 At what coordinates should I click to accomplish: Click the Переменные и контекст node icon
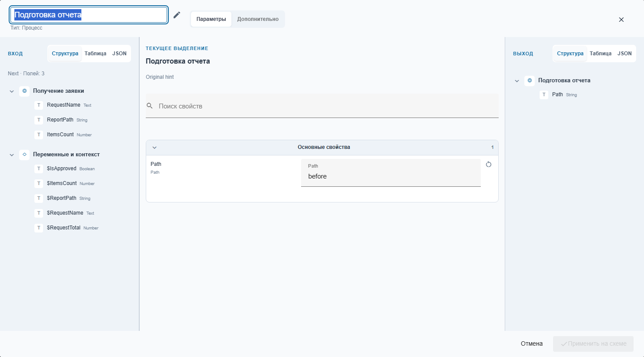coord(24,155)
